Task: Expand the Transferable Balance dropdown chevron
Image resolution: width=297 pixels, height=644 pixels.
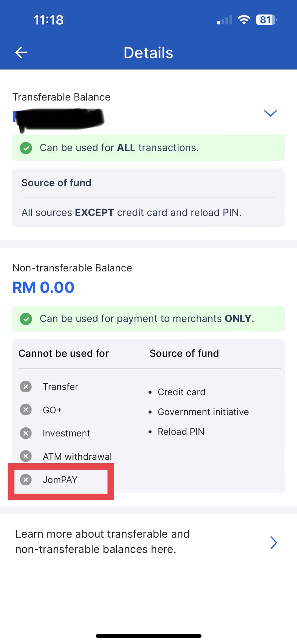Action: 271,114
